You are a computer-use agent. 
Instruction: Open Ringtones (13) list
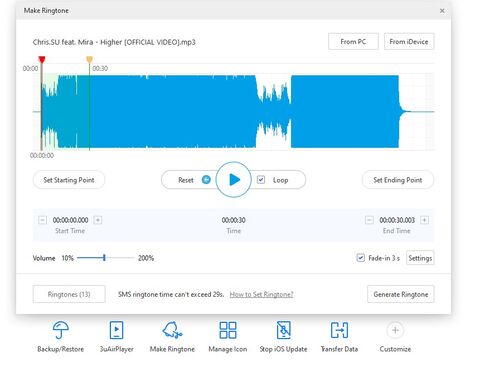(x=69, y=294)
